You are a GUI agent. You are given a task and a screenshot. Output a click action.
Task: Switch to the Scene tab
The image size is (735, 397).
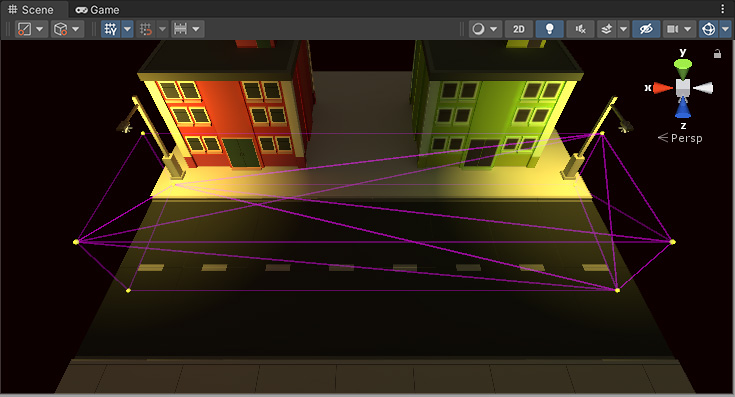coord(31,9)
